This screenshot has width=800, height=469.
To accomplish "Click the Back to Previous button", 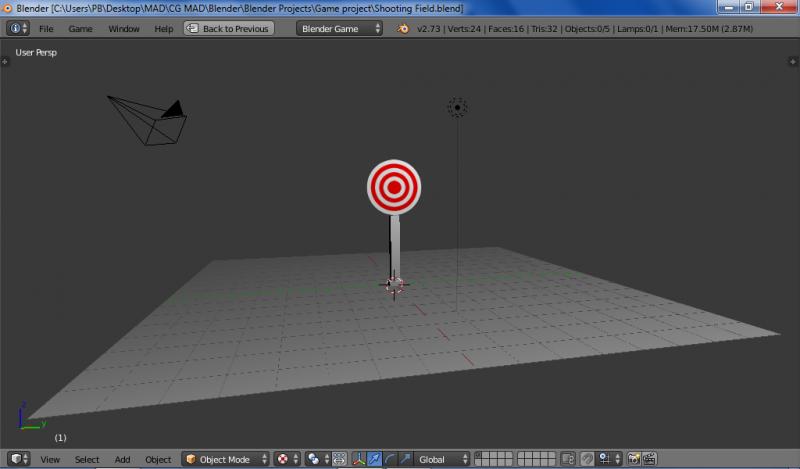I will (229, 28).
